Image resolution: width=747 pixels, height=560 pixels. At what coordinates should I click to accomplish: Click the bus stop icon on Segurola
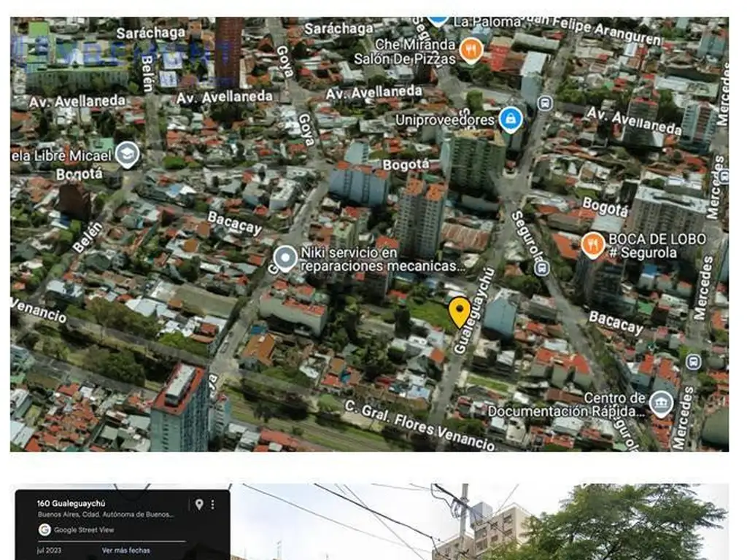pos(541,268)
